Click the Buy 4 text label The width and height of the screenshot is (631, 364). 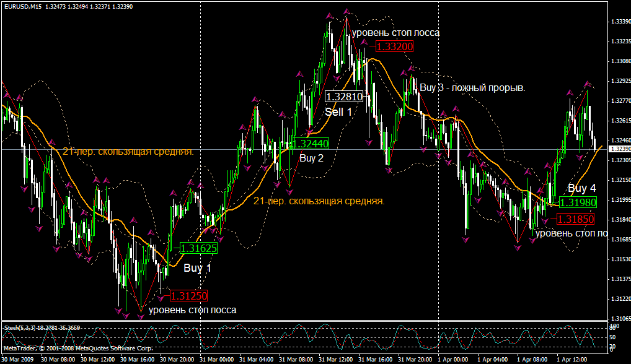[581, 188]
